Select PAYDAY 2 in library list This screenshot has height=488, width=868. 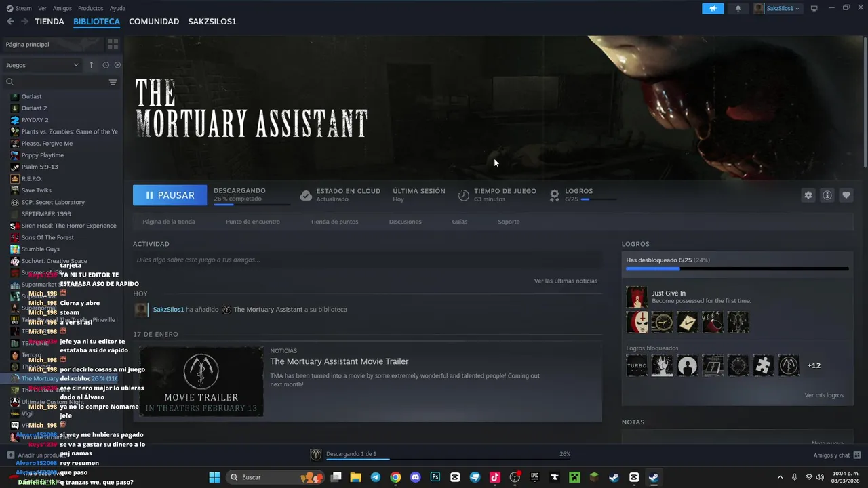(x=35, y=120)
